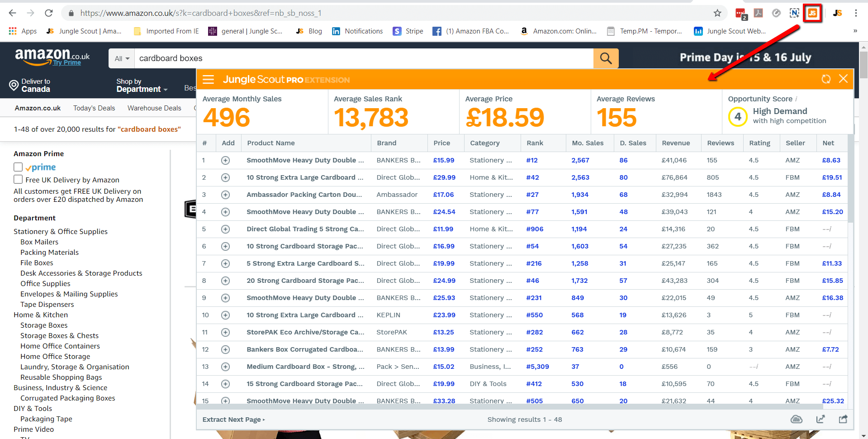Add StorePAK Eco Archive product with plus icon
This screenshot has height=439, width=868.
[225, 332]
